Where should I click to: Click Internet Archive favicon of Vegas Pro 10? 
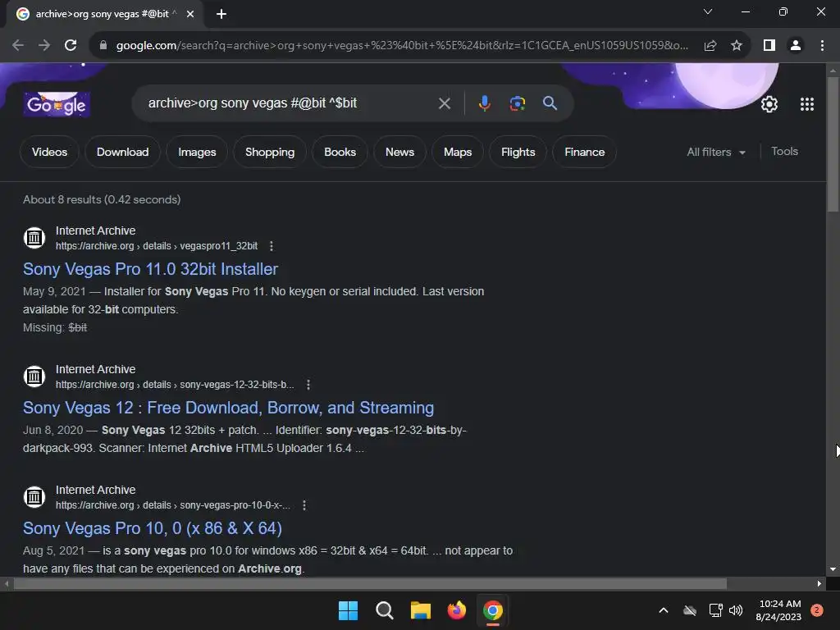34,496
